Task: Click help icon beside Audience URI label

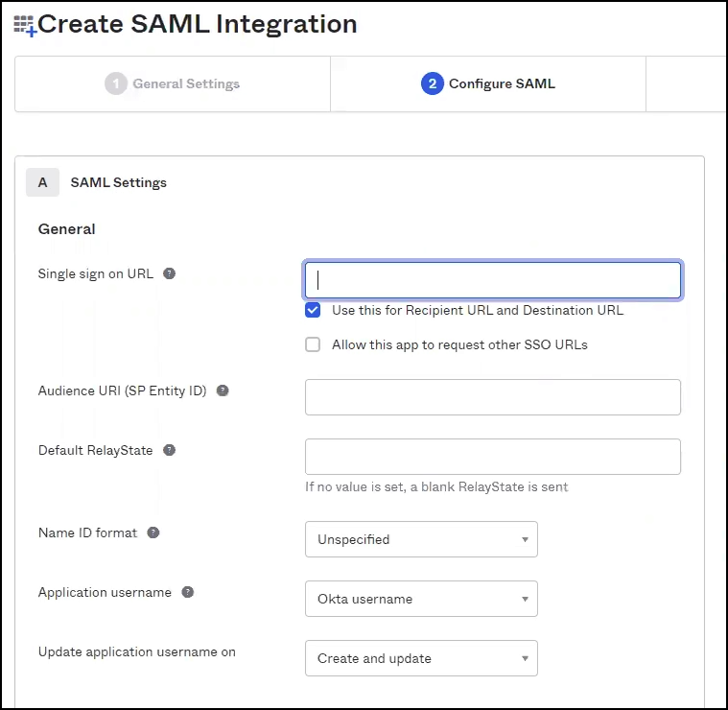Action: (x=223, y=390)
